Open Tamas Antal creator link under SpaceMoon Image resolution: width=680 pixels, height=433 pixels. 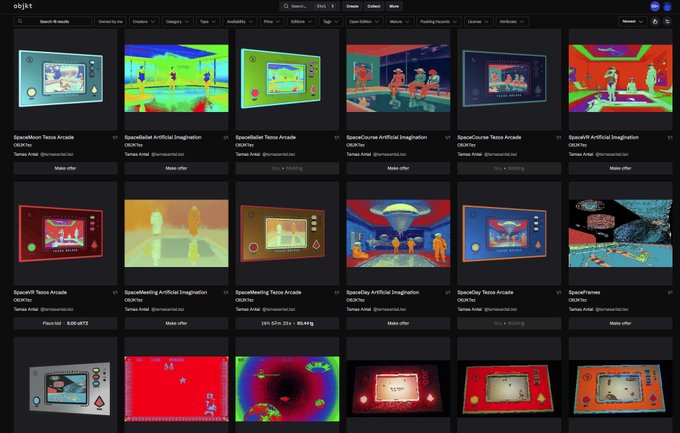tap(26, 154)
